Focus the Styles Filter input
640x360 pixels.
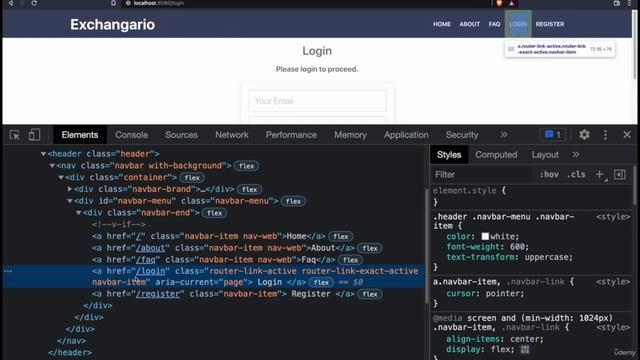(x=482, y=175)
